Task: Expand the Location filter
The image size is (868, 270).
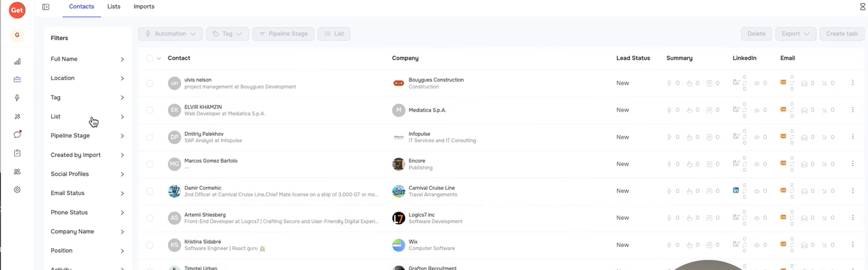Action: [88, 78]
